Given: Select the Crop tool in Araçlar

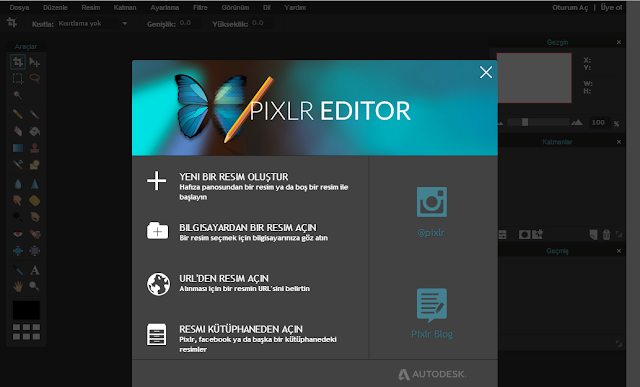Looking at the screenshot, I should [x=18, y=62].
